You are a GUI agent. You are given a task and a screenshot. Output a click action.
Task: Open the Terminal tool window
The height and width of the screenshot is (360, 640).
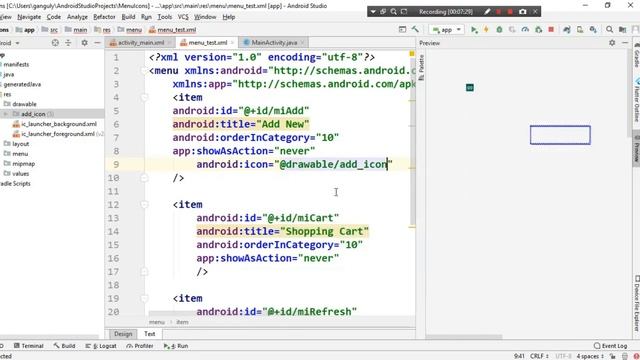pyautogui.click(x=29, y=346)
